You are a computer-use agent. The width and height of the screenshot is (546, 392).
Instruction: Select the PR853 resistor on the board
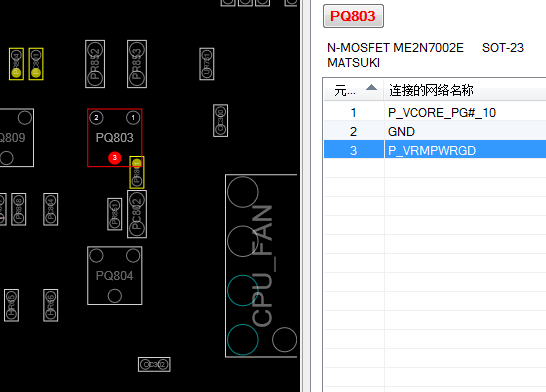click(x=137, y=64)
